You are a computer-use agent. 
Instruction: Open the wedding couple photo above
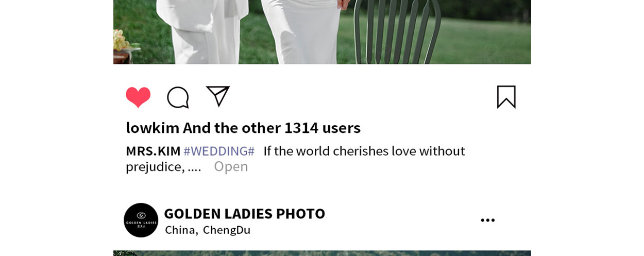pos(322,32)
